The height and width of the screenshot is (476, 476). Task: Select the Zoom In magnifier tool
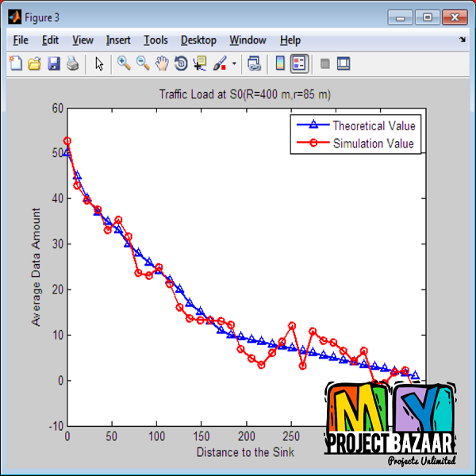click(124, 63)
